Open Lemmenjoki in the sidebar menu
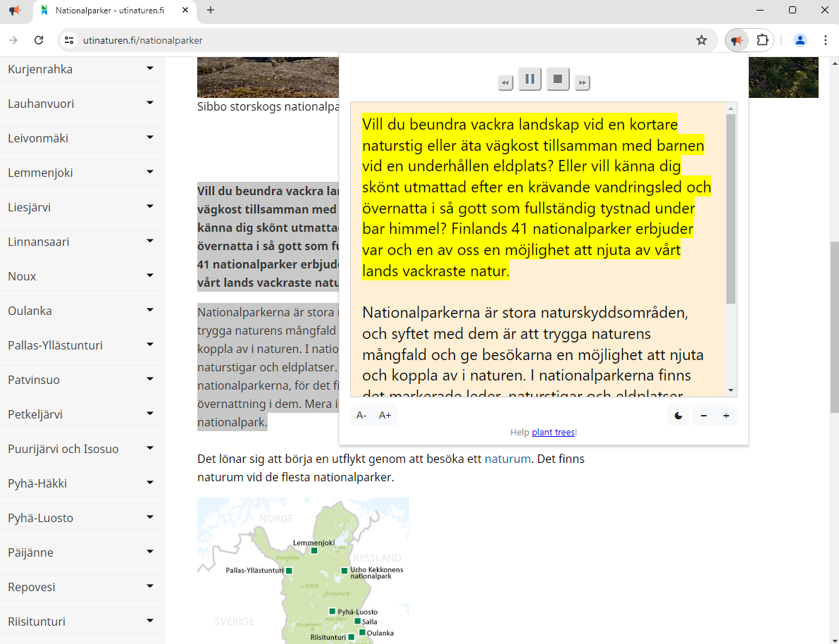The image size is (839, 644). coord(40,173)
